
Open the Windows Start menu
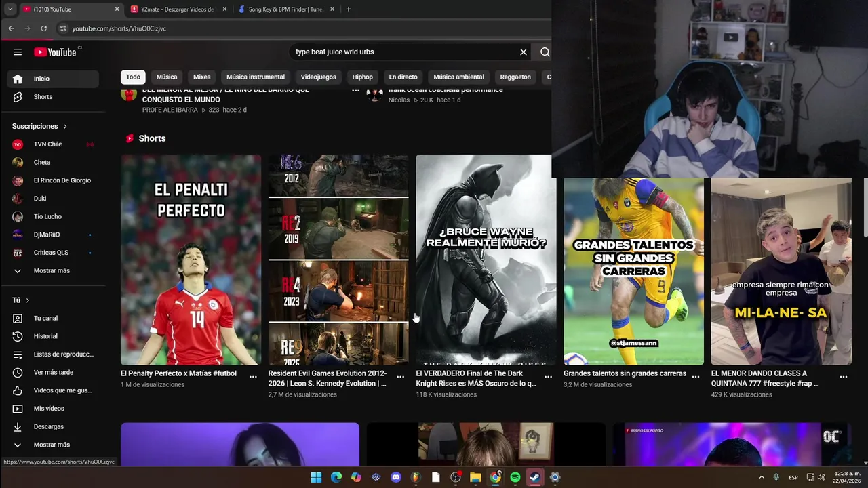click(316, 477)
